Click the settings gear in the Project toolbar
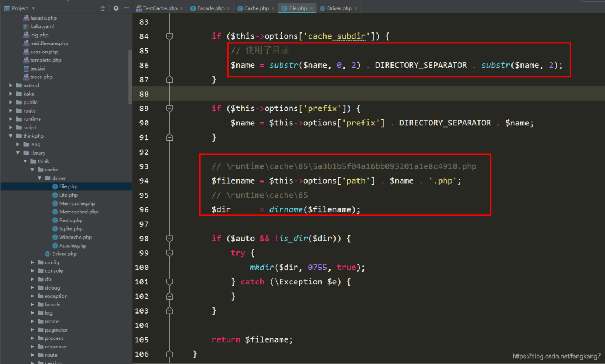 point(116,8)
